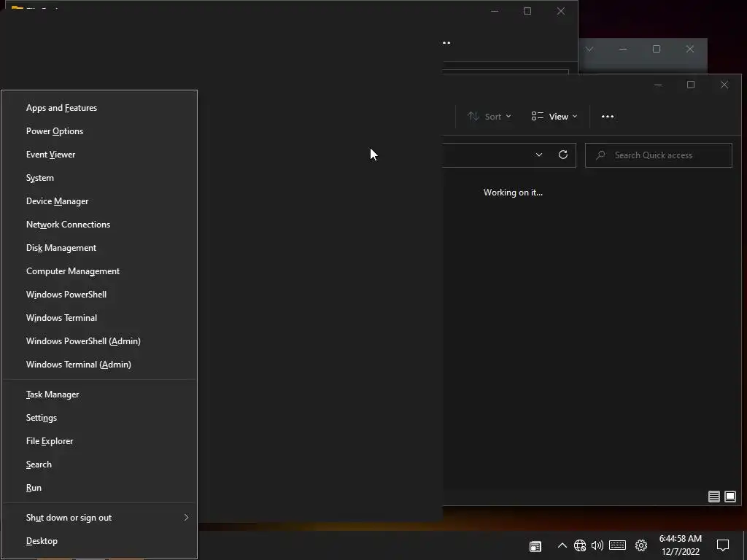Show hidden tray icons chevron

click(562, 545)
